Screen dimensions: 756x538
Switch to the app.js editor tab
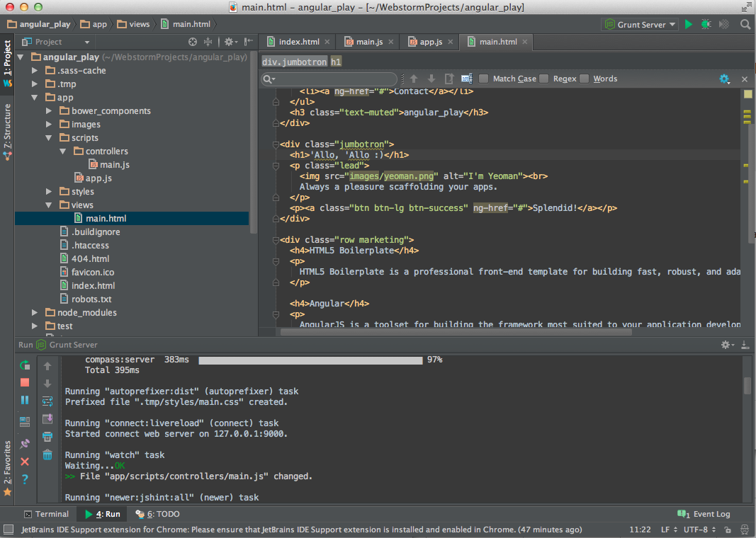[429, 42]
